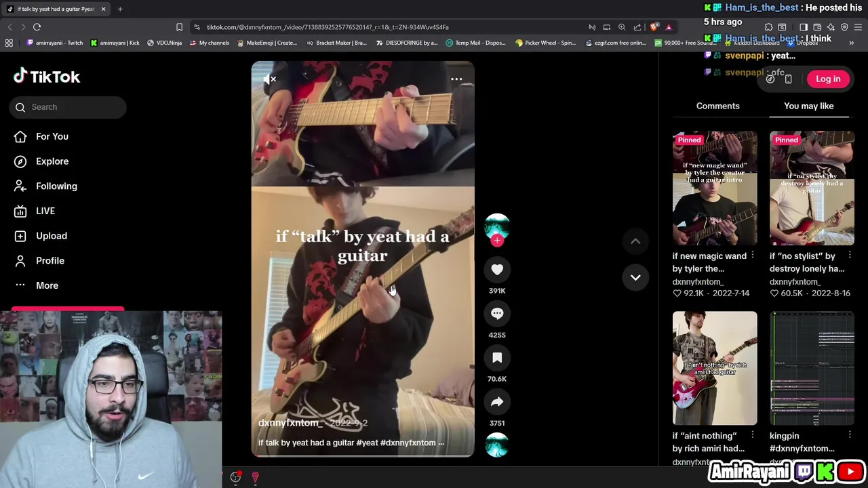The width and height of the screenshot is (868, 488).
Task: Open the Brave Shields lion icon
Action: pos(654,27)
